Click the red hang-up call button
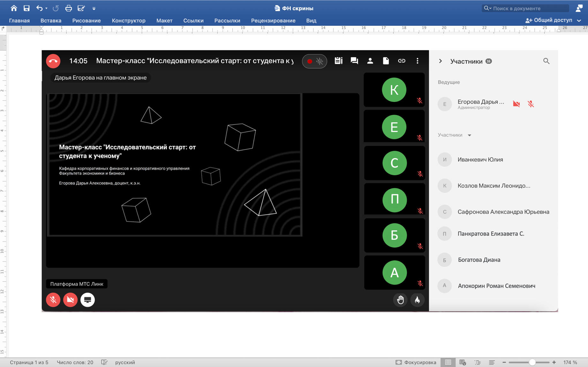This screenshot has height=367, width=588. tap(53, 61)
